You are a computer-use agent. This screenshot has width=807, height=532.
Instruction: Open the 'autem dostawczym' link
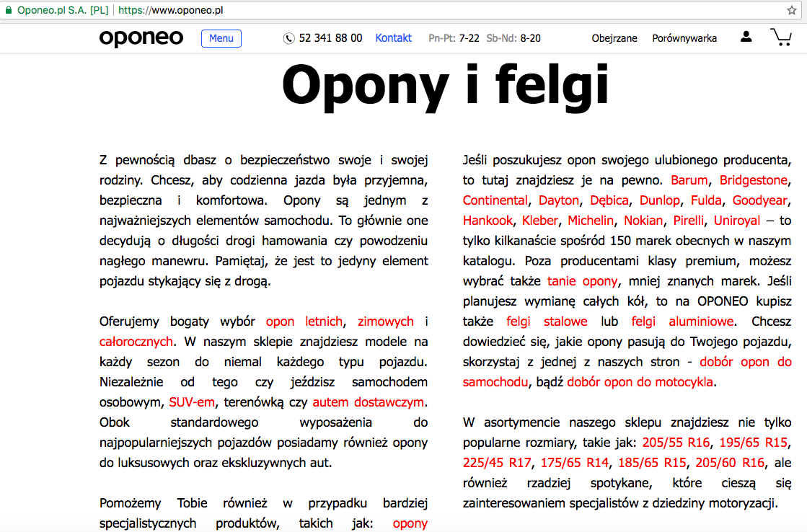(x=369, y=402)
